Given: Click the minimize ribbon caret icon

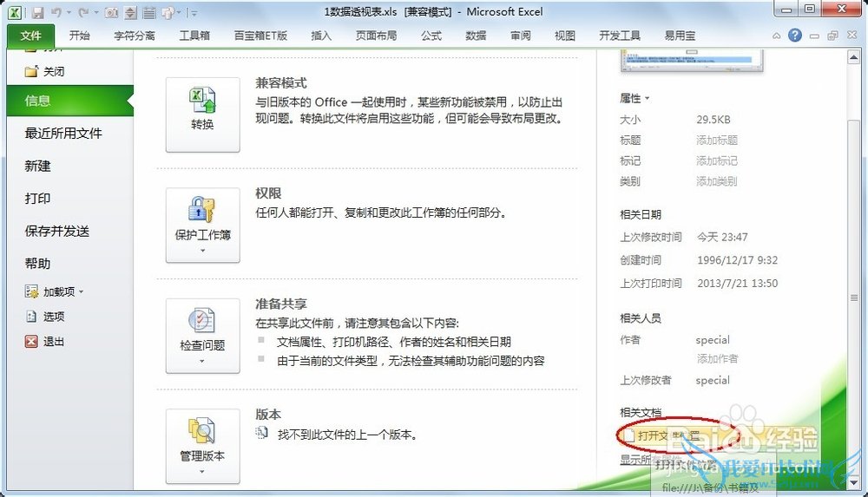Looking at the screenshot, I should (777, 36).
